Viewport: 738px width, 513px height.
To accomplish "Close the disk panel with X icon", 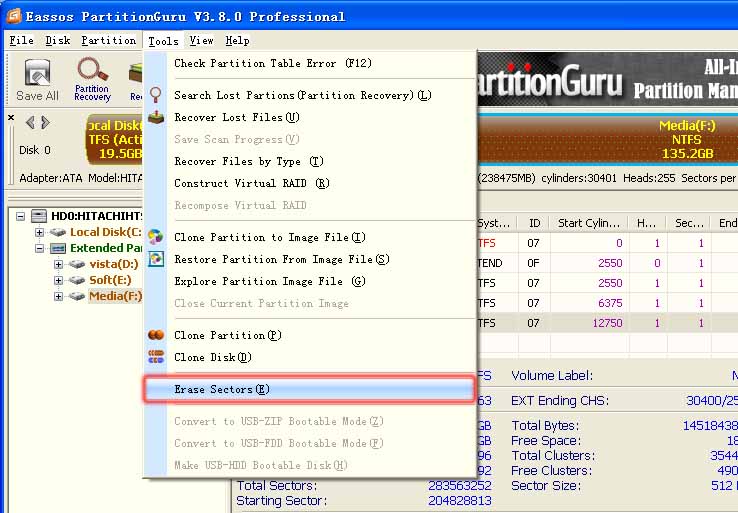I will [11, 118].
